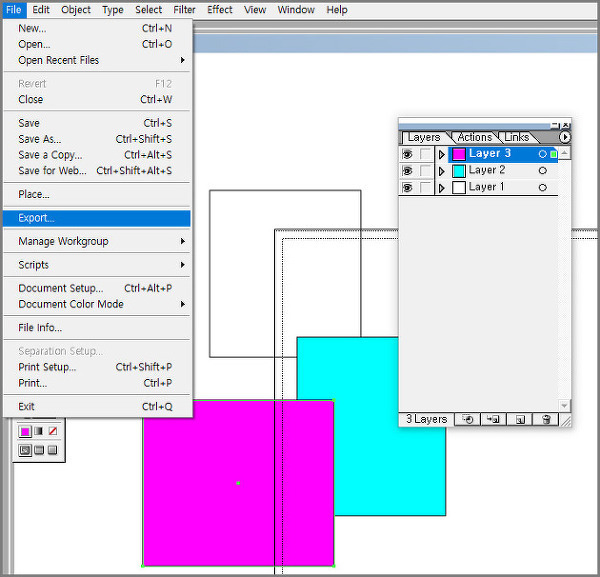The height and width of the screenshot is (577, 600).
Task: Select Full Screen Mode icon in toolbox
Action: 52,450
